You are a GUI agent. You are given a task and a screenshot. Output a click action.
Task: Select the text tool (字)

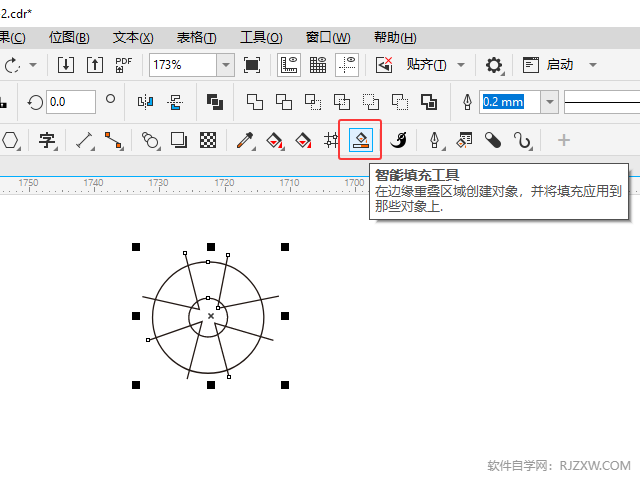47,141
